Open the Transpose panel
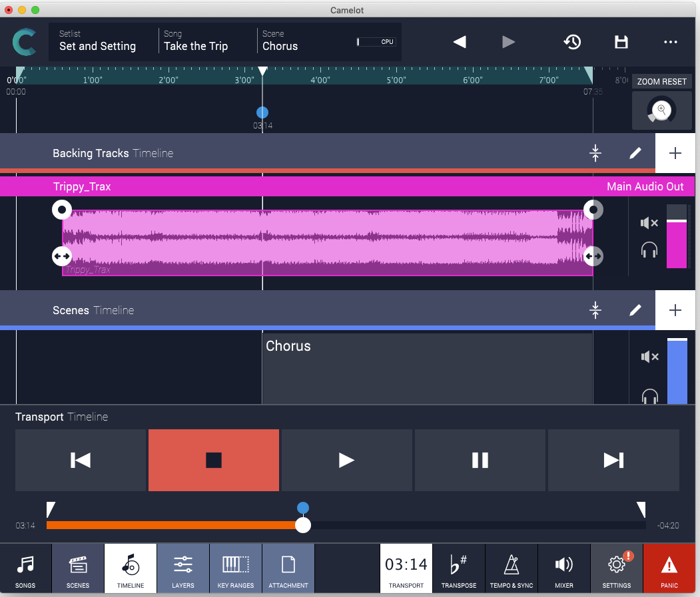 459,568
